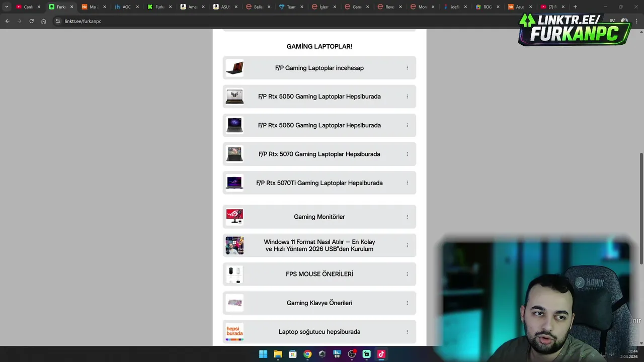Viewport: 644px width, 362px height.
Task: Switch to the Belle tab
Action: coord(258,7)
